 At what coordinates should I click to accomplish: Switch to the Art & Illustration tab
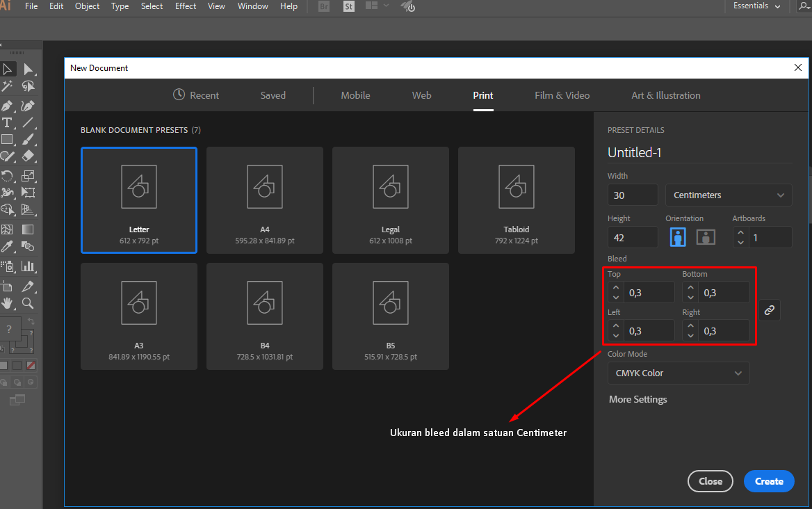(666, 95)
